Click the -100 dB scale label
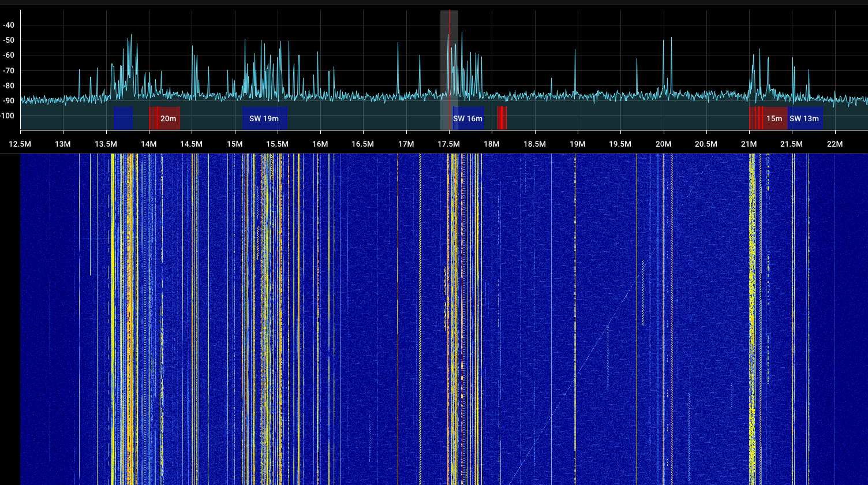 tap(8, 115)
